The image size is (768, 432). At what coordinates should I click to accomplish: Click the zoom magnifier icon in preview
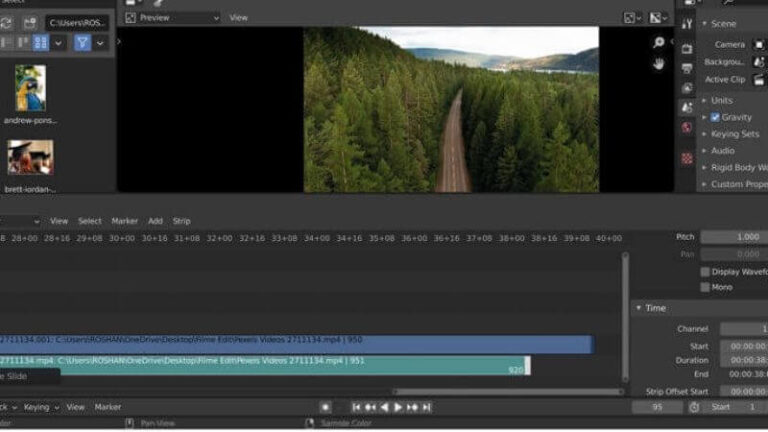pyautogui.click(x=659, y=42)
